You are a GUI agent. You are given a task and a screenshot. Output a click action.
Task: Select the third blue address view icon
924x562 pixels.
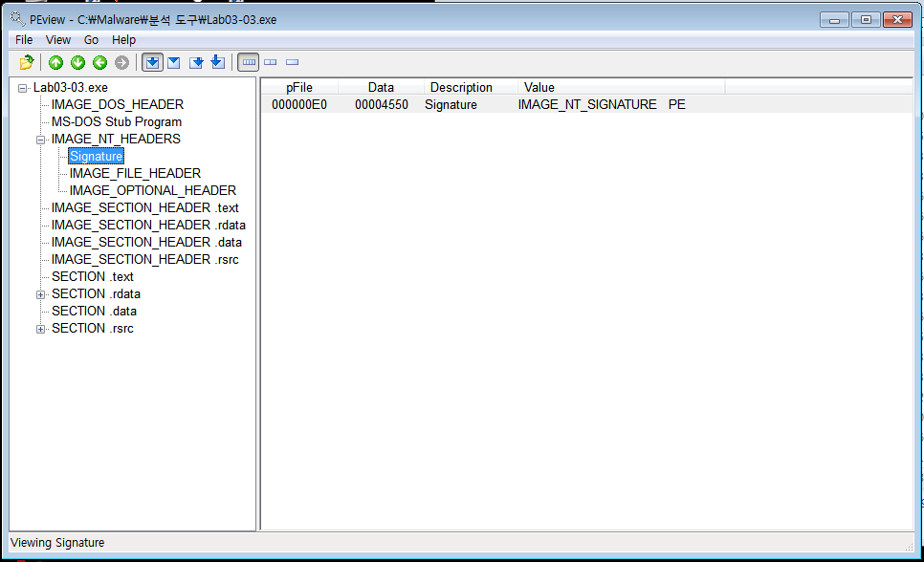click(x=196, y=62)
